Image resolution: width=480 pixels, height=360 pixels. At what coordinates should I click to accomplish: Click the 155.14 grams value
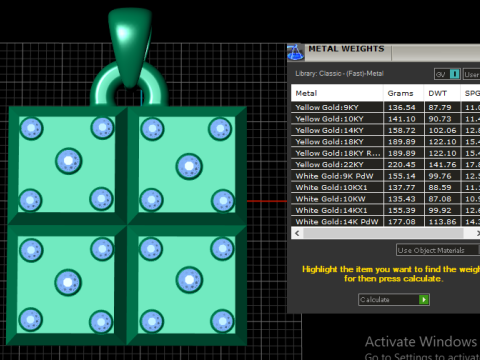pyautogui.click(x=402, y=176)
